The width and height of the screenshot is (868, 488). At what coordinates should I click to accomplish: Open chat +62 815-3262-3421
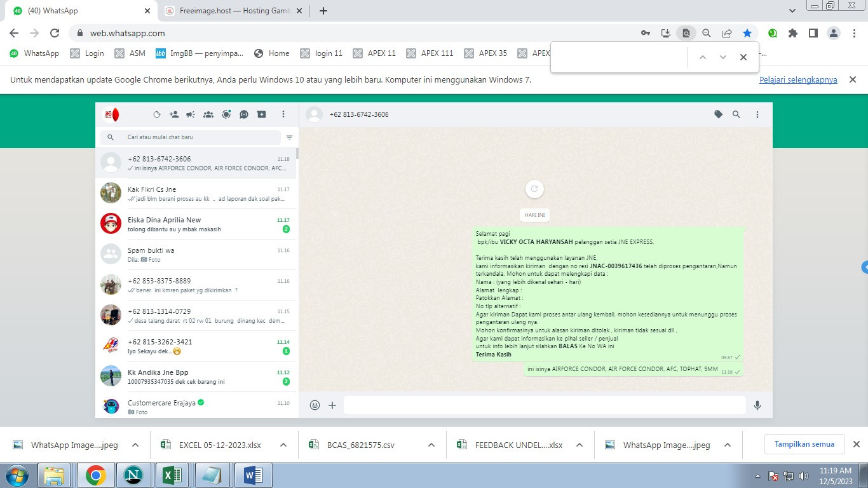tap(196, 346)
